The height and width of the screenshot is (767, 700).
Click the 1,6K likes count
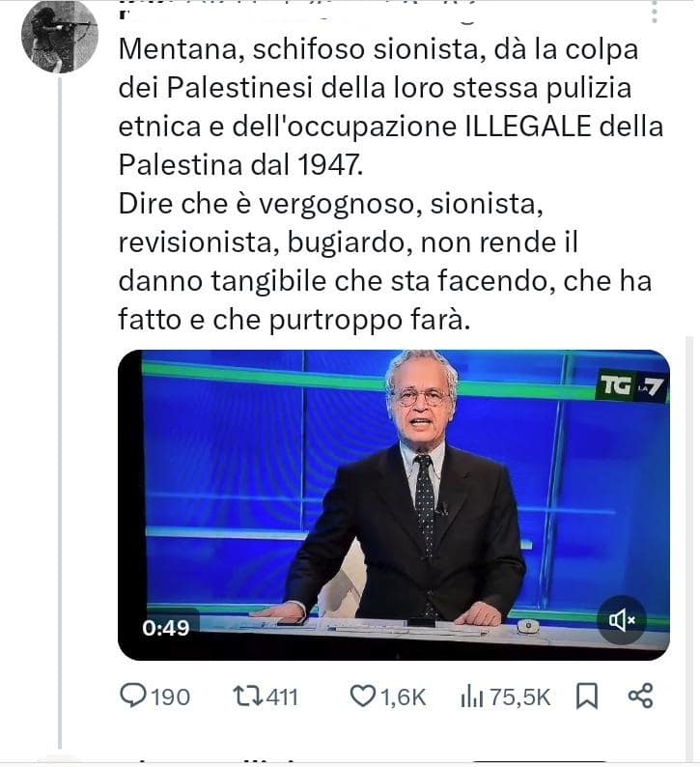[401, 696]
